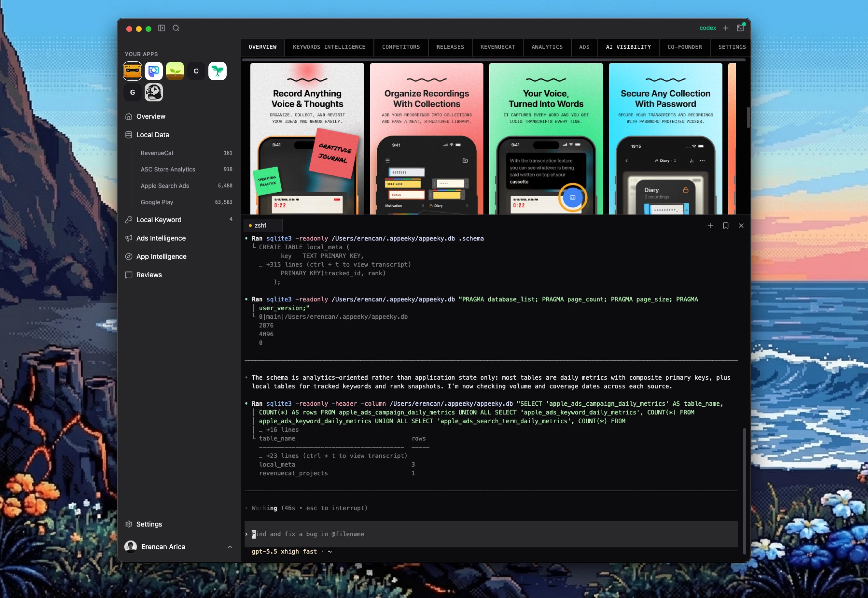Open the Competitors tab
The width and height of the screenshot is (868, 598).
401,47
